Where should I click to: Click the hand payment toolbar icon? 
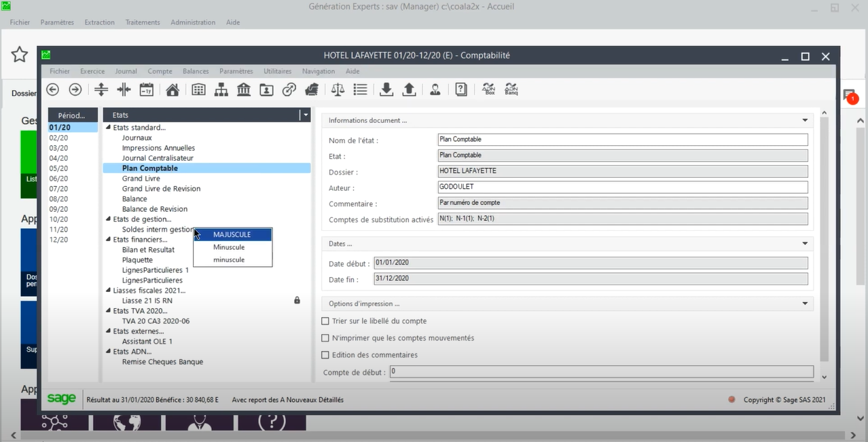coord(312,89)
